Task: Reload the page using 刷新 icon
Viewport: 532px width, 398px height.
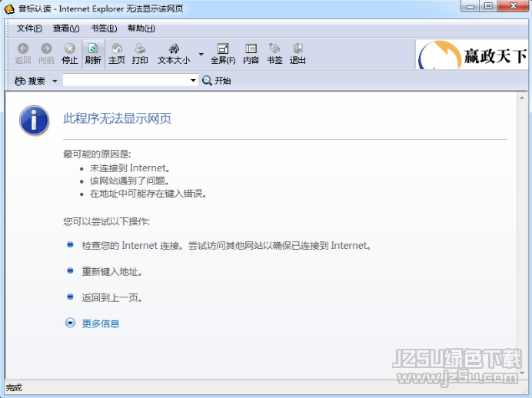Action: pyautogui.click(x=93, y=48)
